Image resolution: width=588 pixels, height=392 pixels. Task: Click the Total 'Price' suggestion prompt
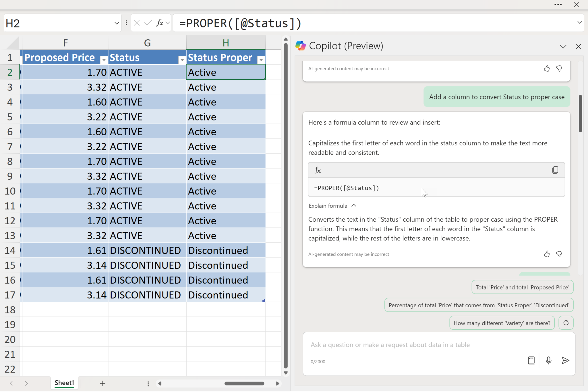pos(522,287)
